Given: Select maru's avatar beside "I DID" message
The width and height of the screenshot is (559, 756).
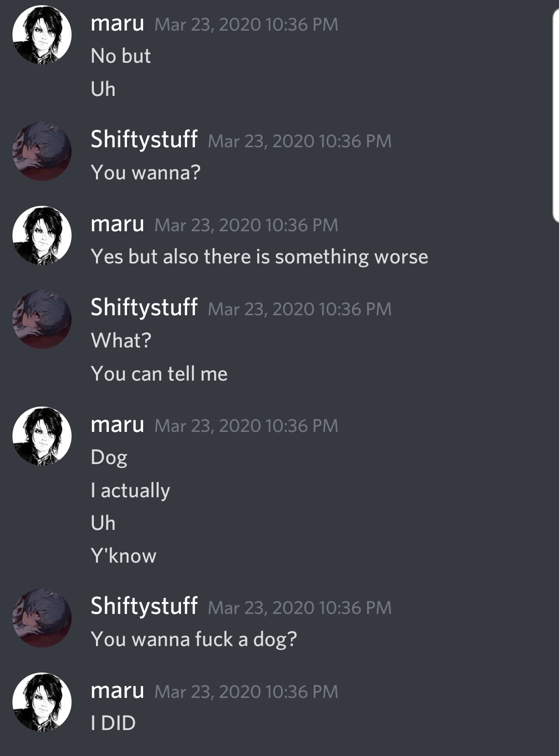Looking at the screenshot, I should pyautogui.click(x=42, y=702).
